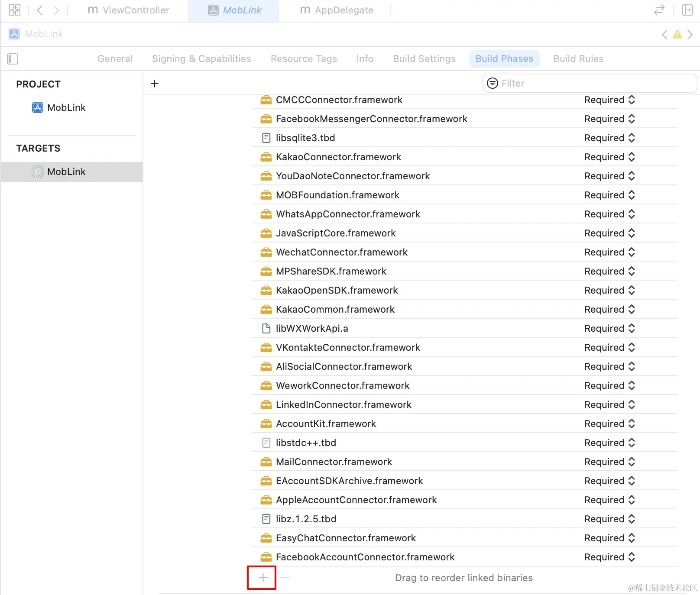Open Signing & Capabilities tab
700x595 pixels.
201,58
